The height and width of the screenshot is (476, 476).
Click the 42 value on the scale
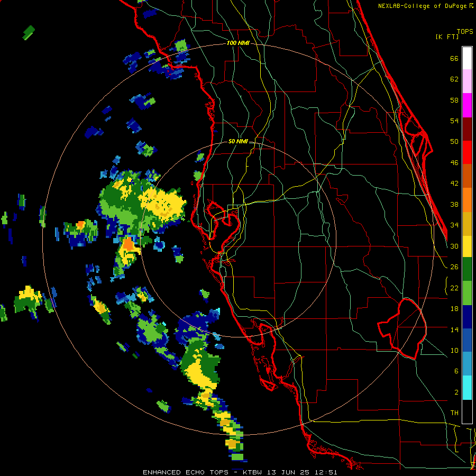[x=454, y=184]
